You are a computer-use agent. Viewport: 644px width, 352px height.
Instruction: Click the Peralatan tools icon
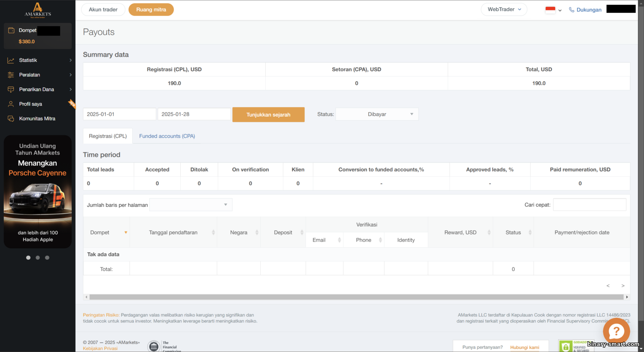point(11,75)
